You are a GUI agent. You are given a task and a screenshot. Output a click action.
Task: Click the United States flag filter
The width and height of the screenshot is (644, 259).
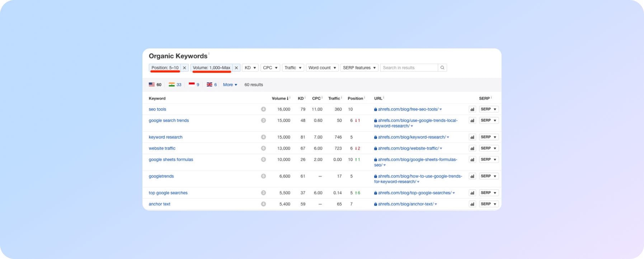coord(155,85)
